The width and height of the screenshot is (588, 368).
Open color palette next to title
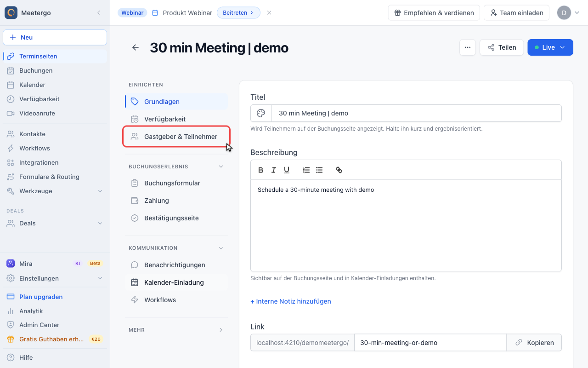(x=261, y=113)
